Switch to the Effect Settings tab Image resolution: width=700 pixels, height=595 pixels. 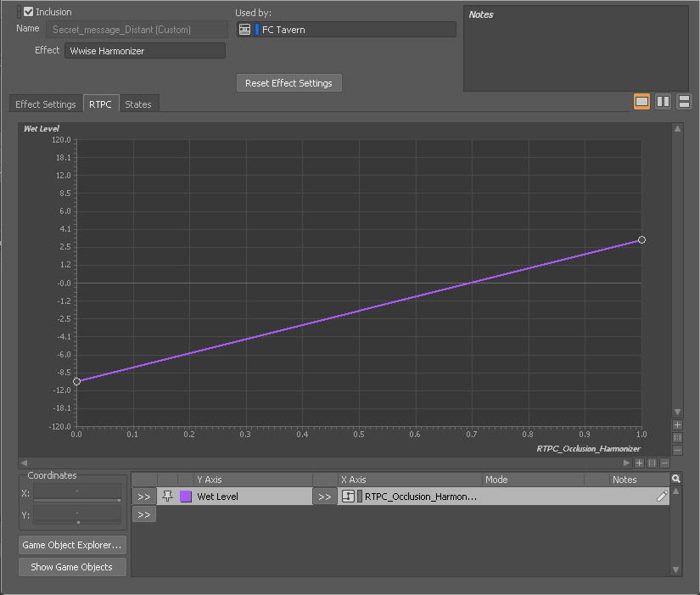pos(46,104)
